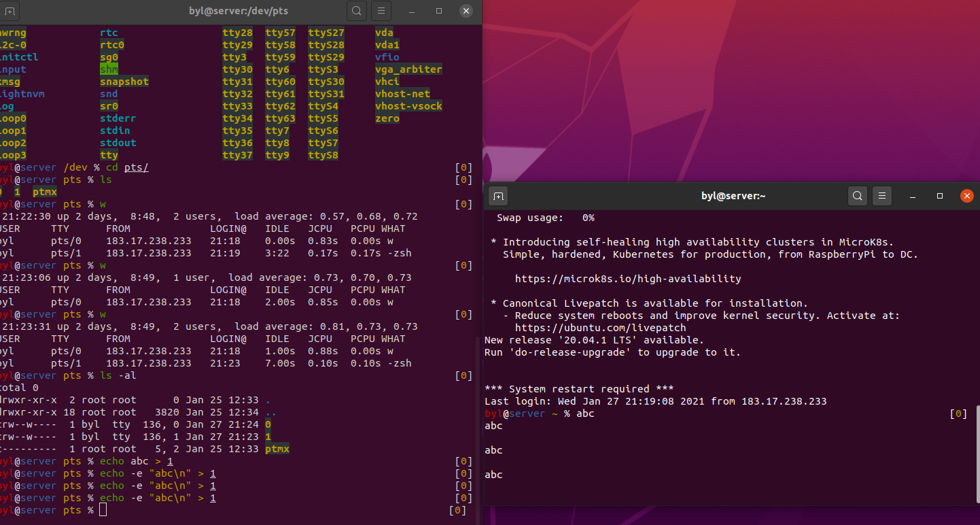Click the tty37 device entry
The image size is (980, 525).
[238, 155]
